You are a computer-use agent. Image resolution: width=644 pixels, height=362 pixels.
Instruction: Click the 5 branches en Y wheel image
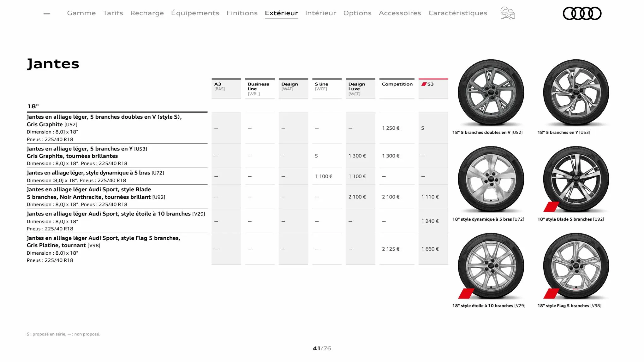tap(576, 93)
